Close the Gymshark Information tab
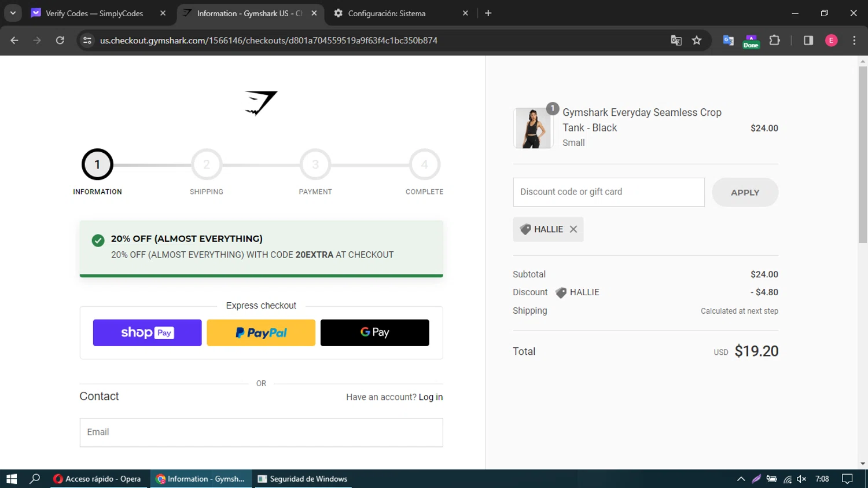The height and width of the screenshot is (488, 868). pyautogui.click(x=314, y=13)
